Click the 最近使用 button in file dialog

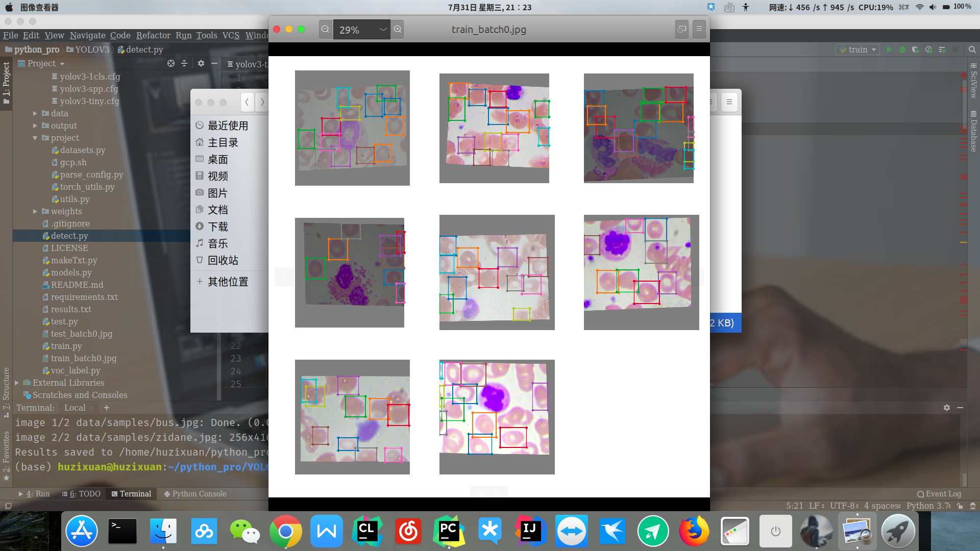pyautogui.click(x=228, y=125)
